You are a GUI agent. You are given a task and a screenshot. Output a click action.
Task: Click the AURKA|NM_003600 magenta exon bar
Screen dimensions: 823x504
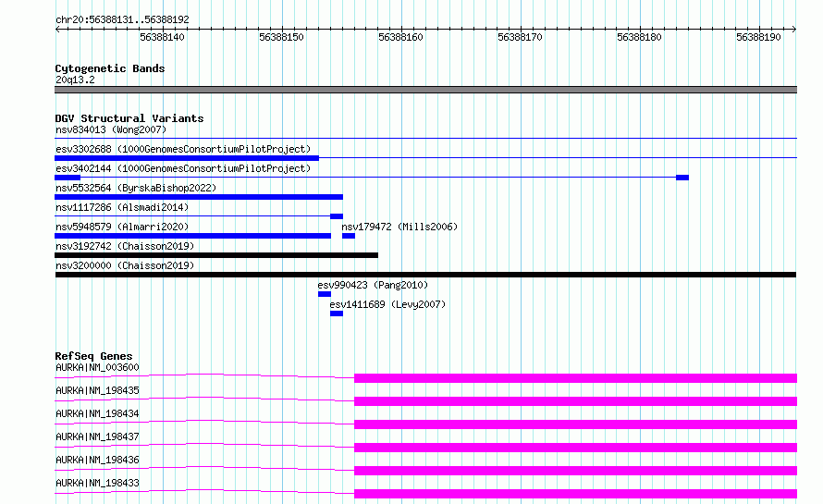click(x=576, y=378)
